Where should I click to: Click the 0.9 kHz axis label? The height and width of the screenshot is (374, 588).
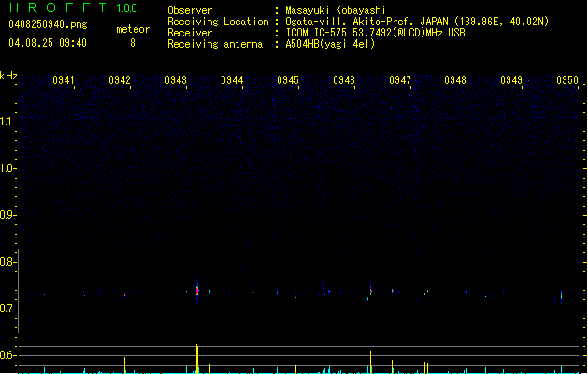(x=8, y=215)
